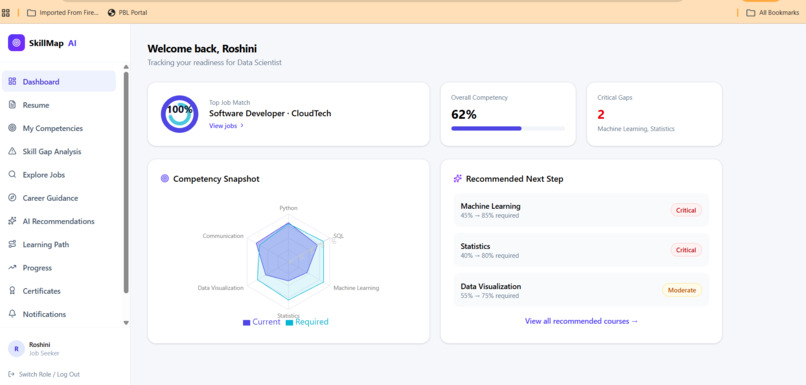The image size is (806, 385).
Task: Click the All Bookmarks folder icon
Action: pos(750,12)
